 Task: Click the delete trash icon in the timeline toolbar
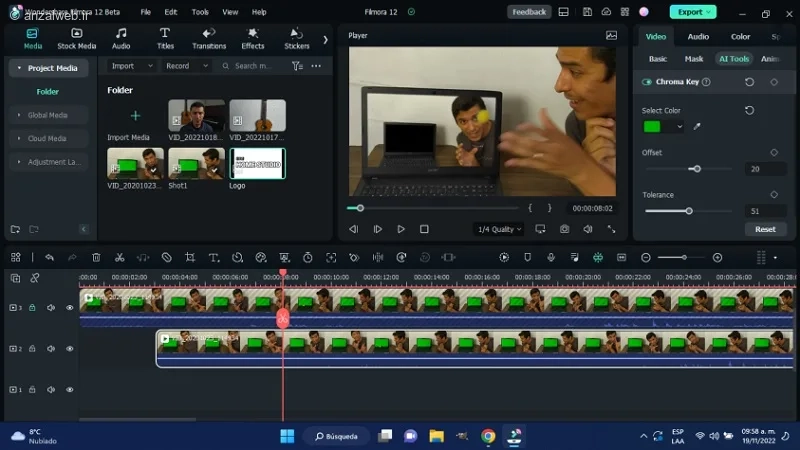coord(96,258)
